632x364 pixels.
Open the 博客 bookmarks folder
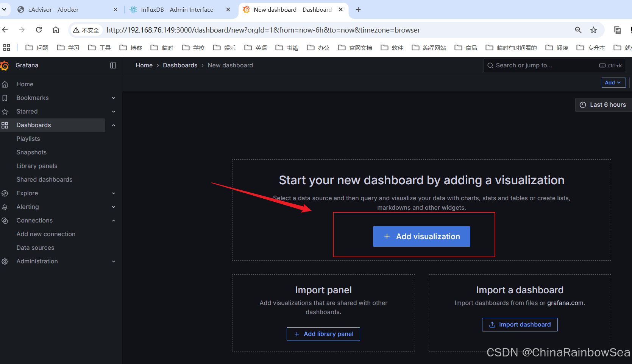pos(131,48)
